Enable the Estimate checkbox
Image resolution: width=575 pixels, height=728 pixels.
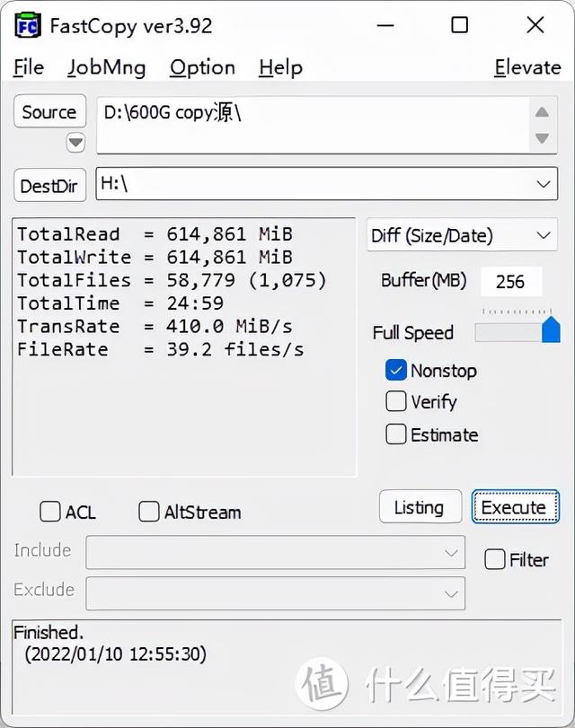396,434
